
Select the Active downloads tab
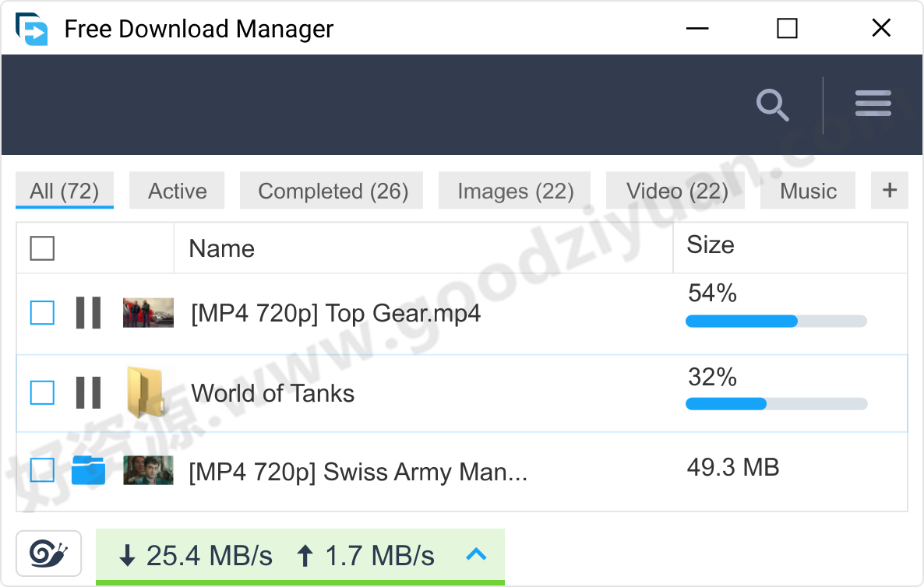(176, 190)
